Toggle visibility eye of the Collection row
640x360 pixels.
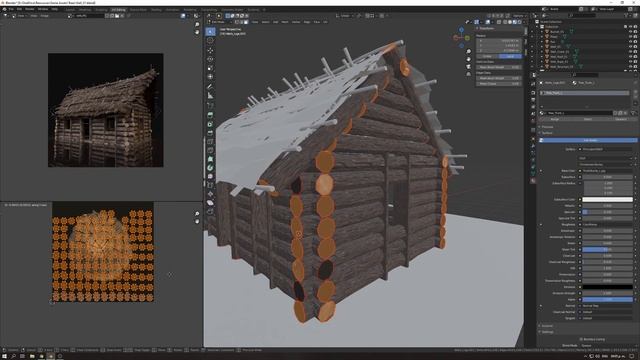(630, 27)
